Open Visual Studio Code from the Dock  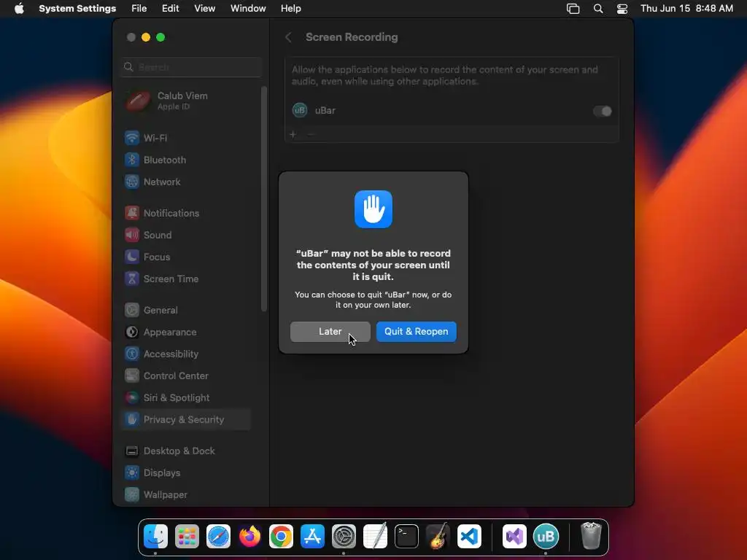[469, 536]
